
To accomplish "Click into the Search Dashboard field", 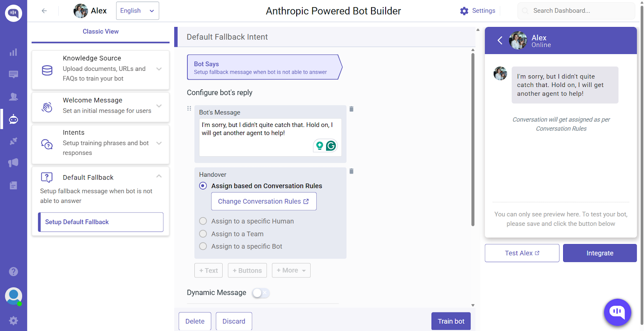I will [576, 11].
